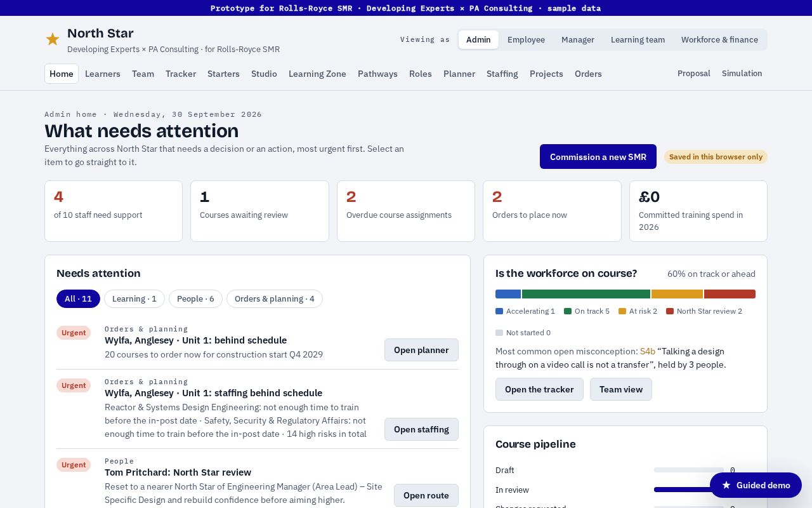Image resolution: width=812 pixels, height=508 pixels.
Task: Open the Orders to place now card
Action: click(x=552, y=211)
